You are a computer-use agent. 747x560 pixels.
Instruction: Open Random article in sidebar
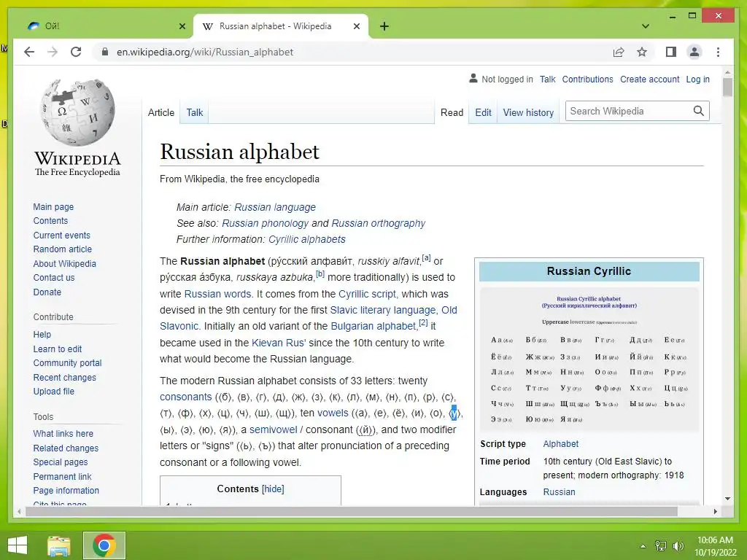click(63, 249)
